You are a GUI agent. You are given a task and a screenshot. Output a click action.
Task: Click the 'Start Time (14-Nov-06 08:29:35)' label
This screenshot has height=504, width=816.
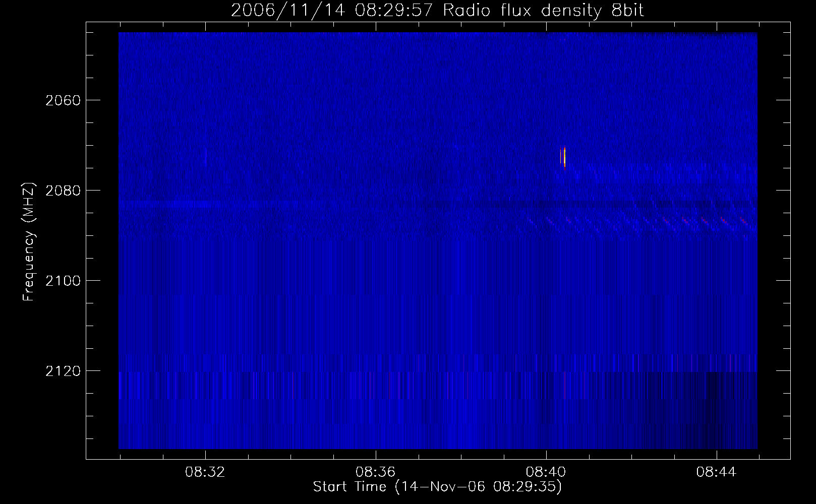(x=437, y=487)
